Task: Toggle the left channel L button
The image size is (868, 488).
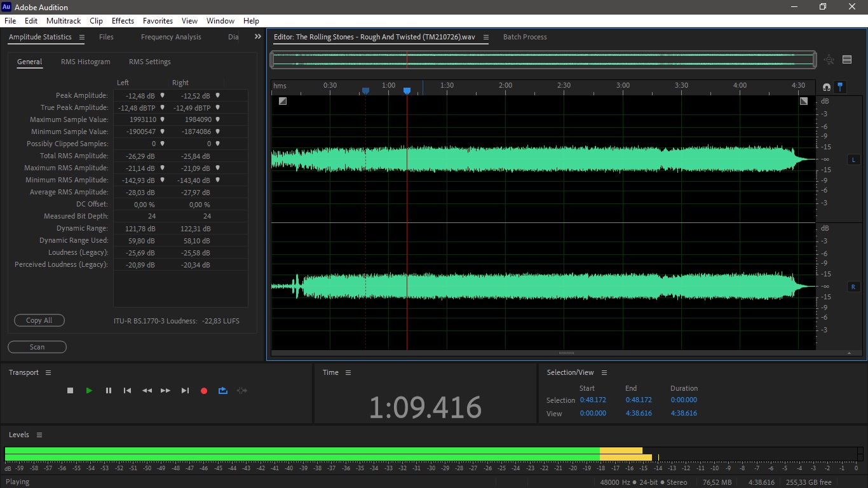Action: tap(853, 159)
